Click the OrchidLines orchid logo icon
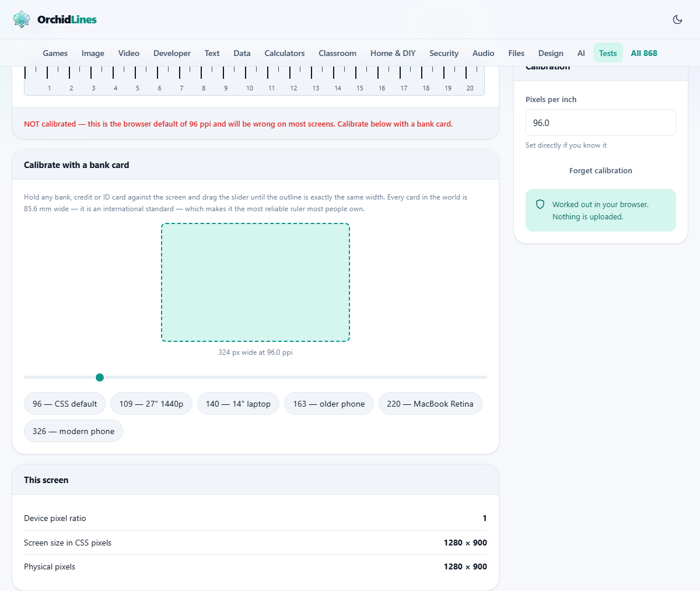This screenshot has height=591, width=700. point(22,19)
